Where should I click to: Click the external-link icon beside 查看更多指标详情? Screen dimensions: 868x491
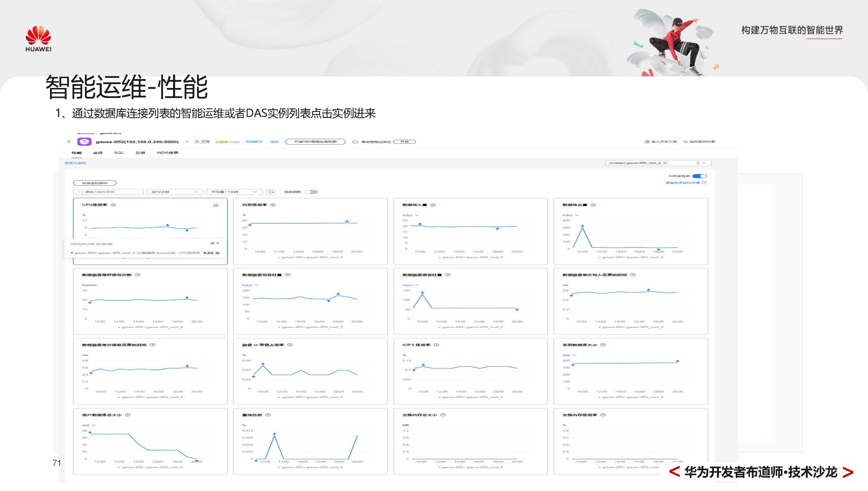(704, 183)
